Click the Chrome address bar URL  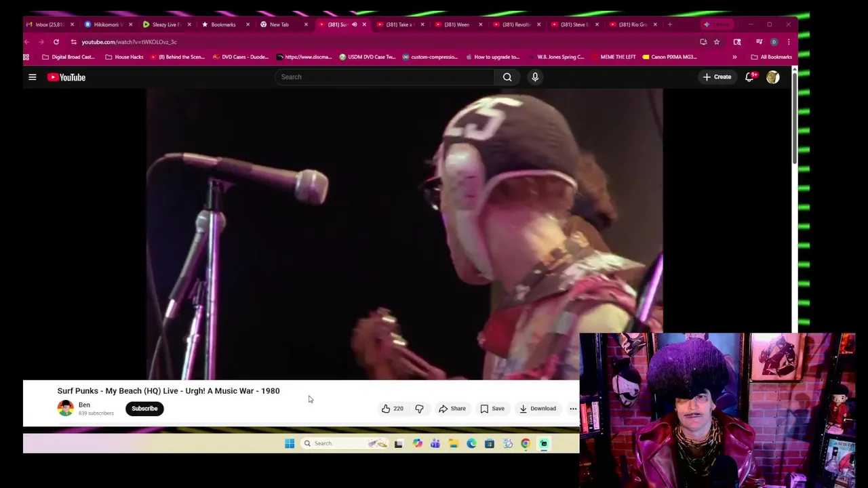129,42
